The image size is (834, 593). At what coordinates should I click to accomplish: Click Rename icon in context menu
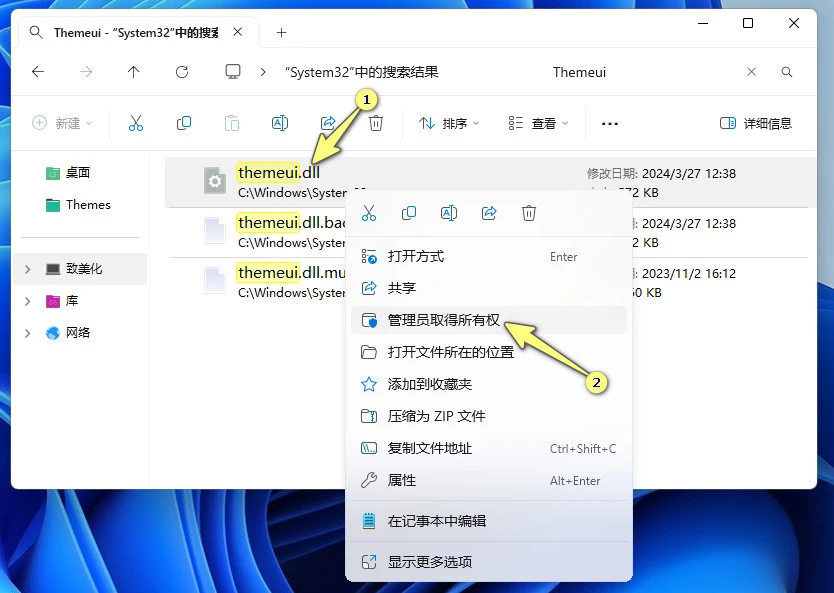[x=449, y=213]
